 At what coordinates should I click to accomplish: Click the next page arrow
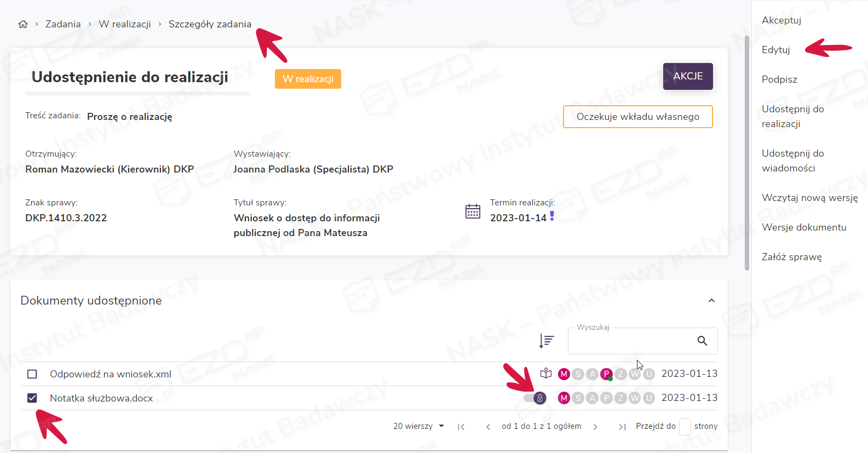coord(595,427)
